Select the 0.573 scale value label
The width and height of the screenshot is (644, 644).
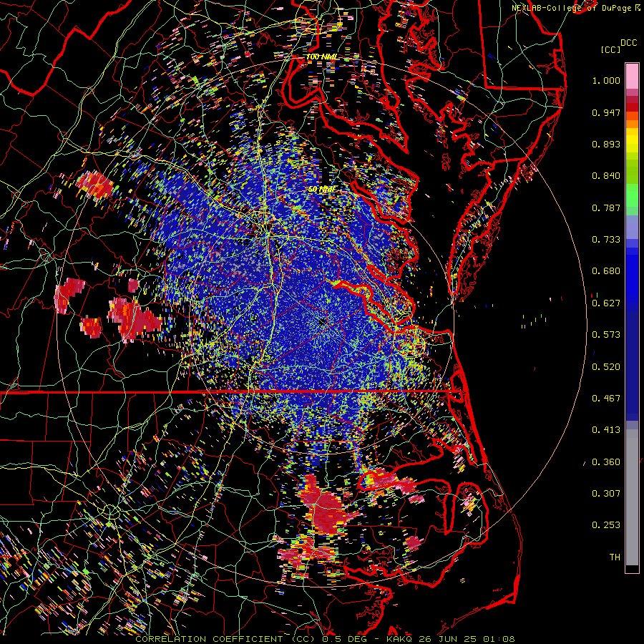(606, 335)
